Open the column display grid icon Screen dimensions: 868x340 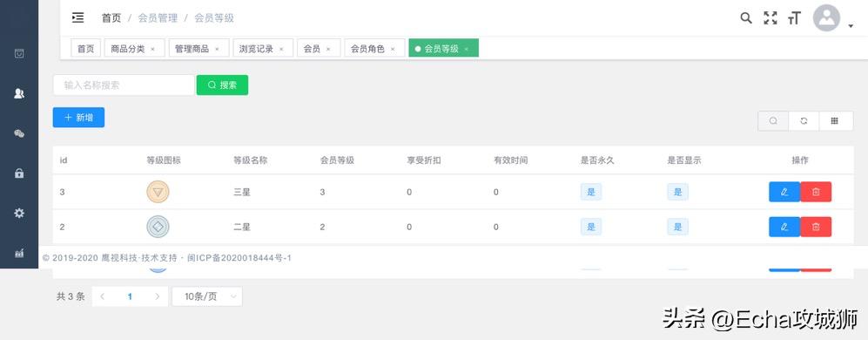835,121
